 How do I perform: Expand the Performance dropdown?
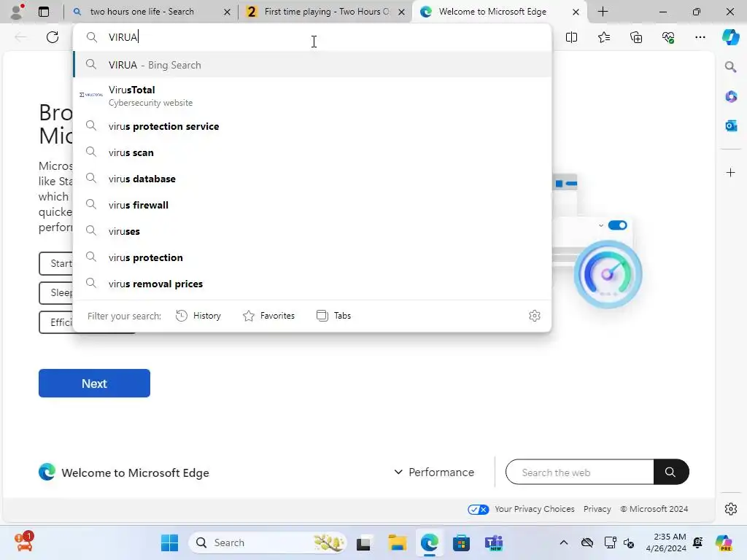point(434,472)
